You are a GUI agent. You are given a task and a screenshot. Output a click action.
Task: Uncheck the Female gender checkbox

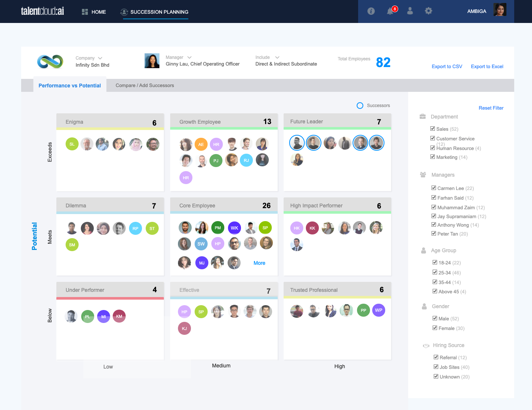click(435, 328)
